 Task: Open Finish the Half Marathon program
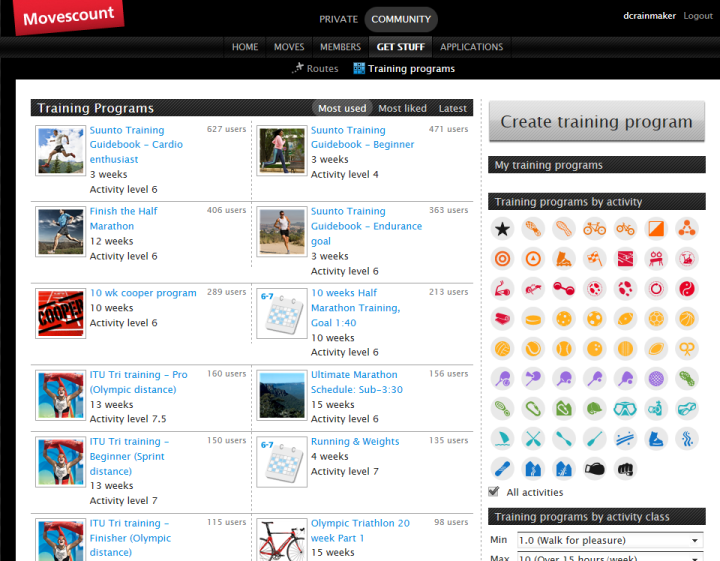click(123, 219)
